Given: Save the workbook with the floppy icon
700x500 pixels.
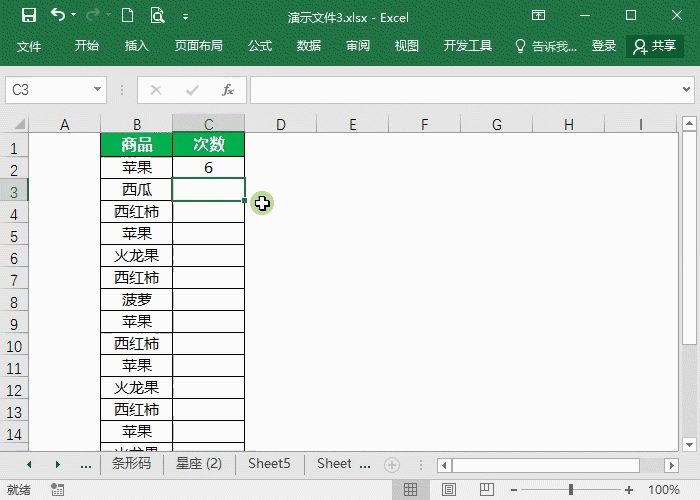Looking at the screenshot, I should (x=29, y=16).
